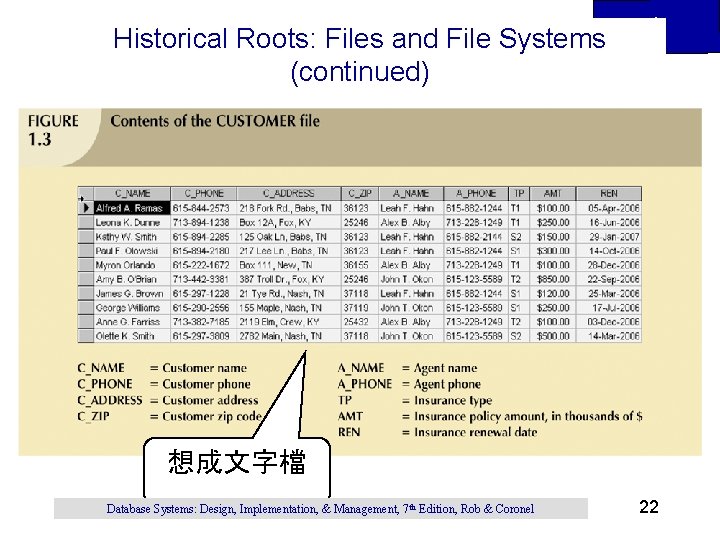
Task: Select the REN column header
Action: (x=609, y=193)
